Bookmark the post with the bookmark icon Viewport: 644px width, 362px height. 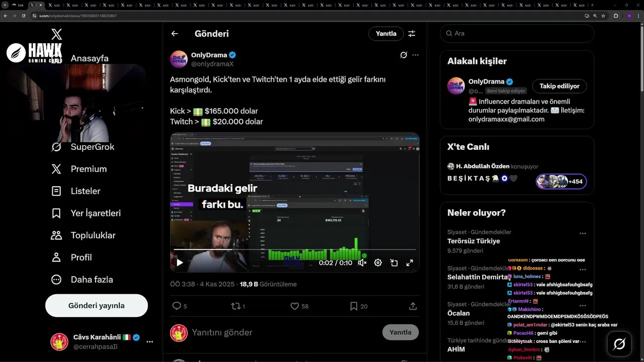358,306
